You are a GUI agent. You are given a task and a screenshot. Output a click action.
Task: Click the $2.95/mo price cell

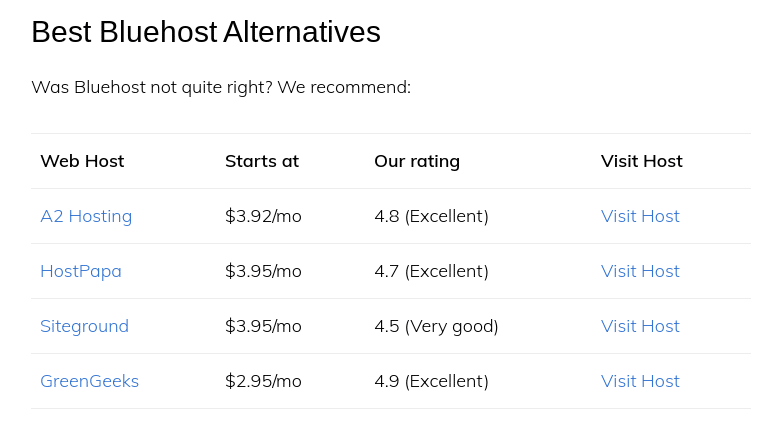click(264, 381)
